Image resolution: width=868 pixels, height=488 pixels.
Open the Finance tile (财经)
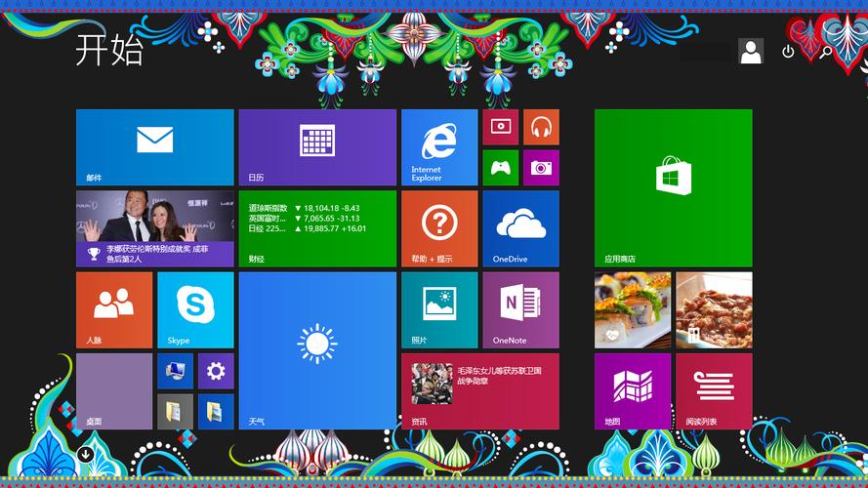317,228
